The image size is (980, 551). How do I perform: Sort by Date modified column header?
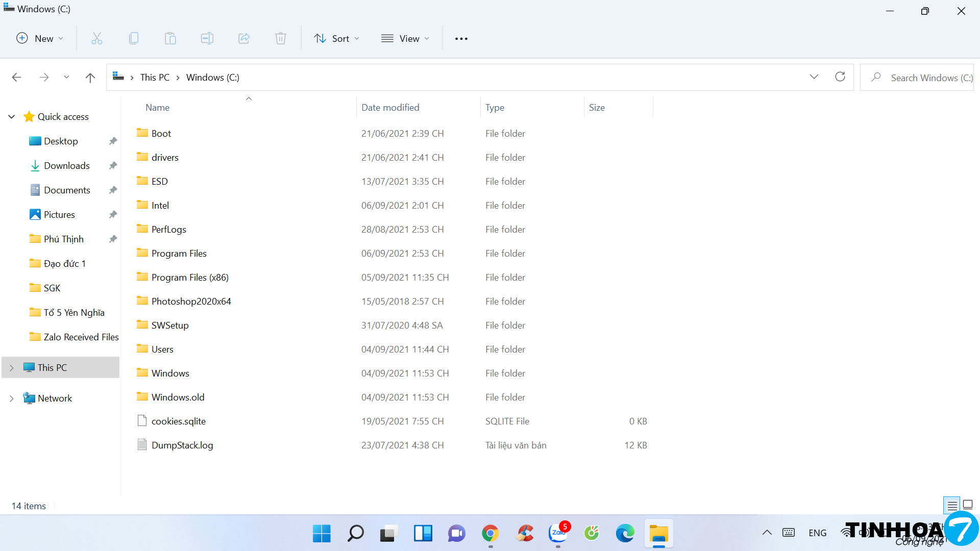point(390,108)
